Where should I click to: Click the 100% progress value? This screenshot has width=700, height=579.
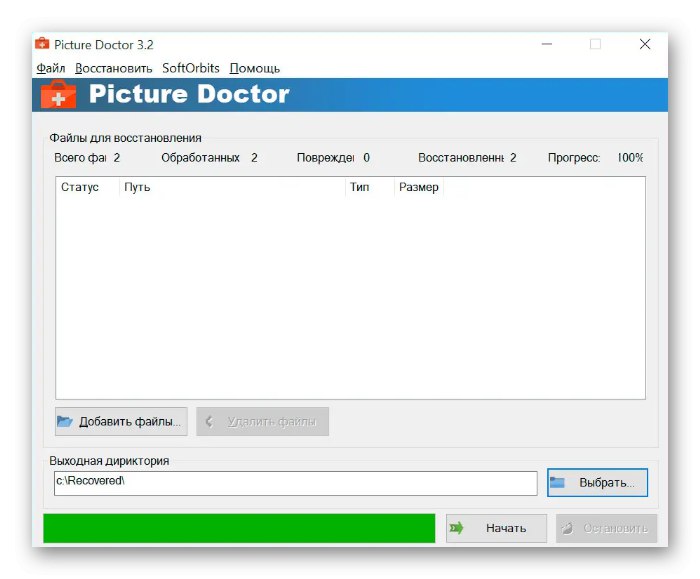[630, 158]
